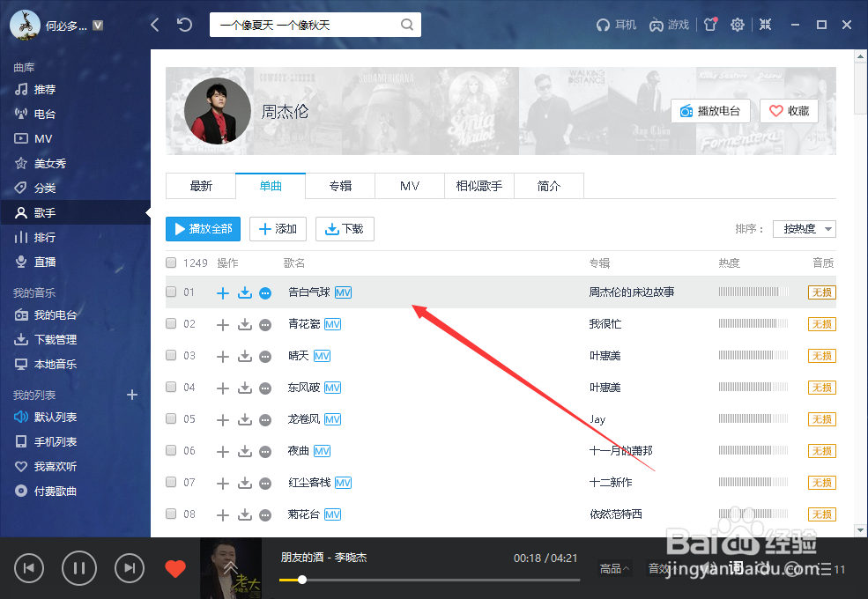Favorite the current song with heart icon
The image size is (868, 599).
point(175,568)
